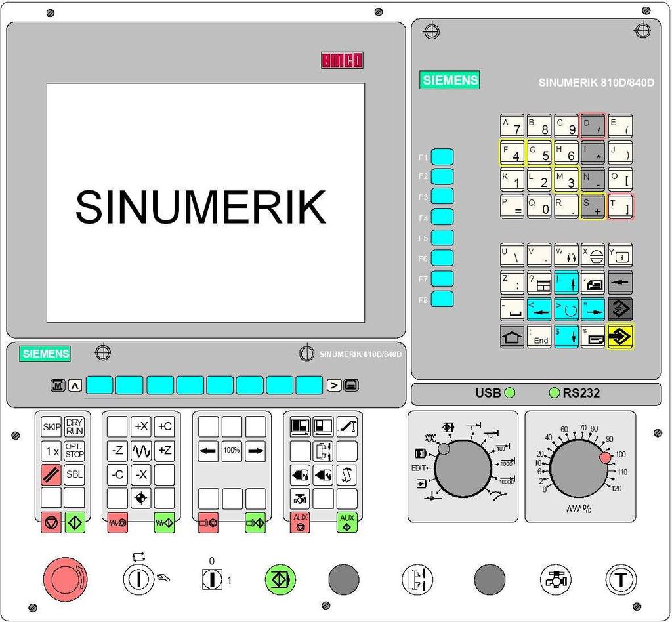
Task: Click the -Z axis jog key
Action: (117, 450)
